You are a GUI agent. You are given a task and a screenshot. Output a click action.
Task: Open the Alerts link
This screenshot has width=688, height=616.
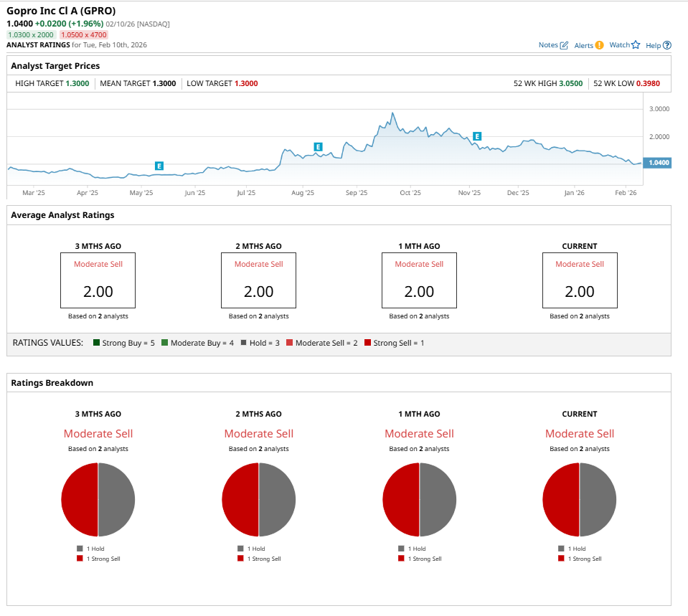[583, 45]
